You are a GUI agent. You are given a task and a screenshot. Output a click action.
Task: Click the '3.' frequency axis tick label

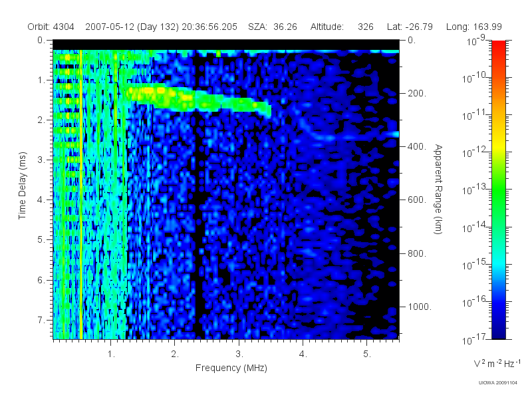tap(239, 354)
